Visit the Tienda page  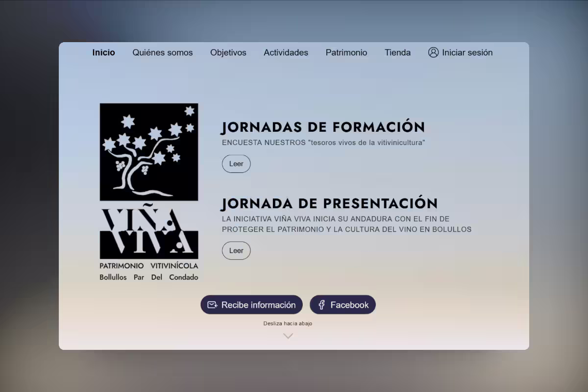click(397, 52)
